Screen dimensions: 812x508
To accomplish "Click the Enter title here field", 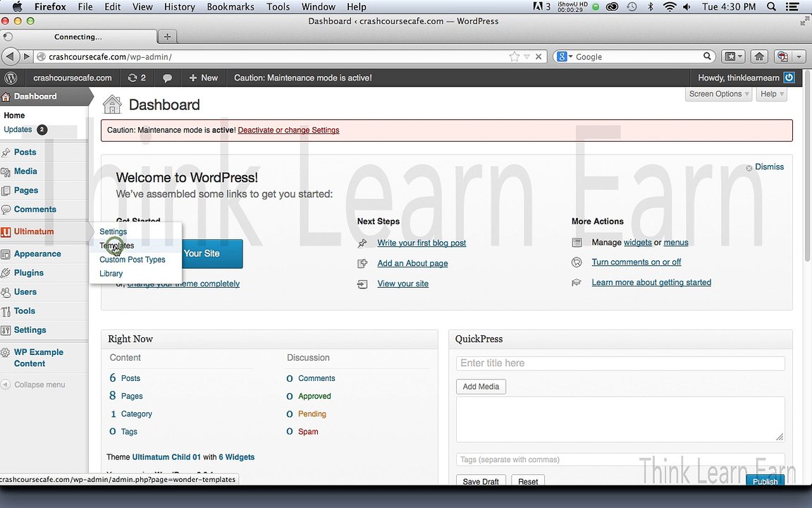I will (x=620, y=363).
